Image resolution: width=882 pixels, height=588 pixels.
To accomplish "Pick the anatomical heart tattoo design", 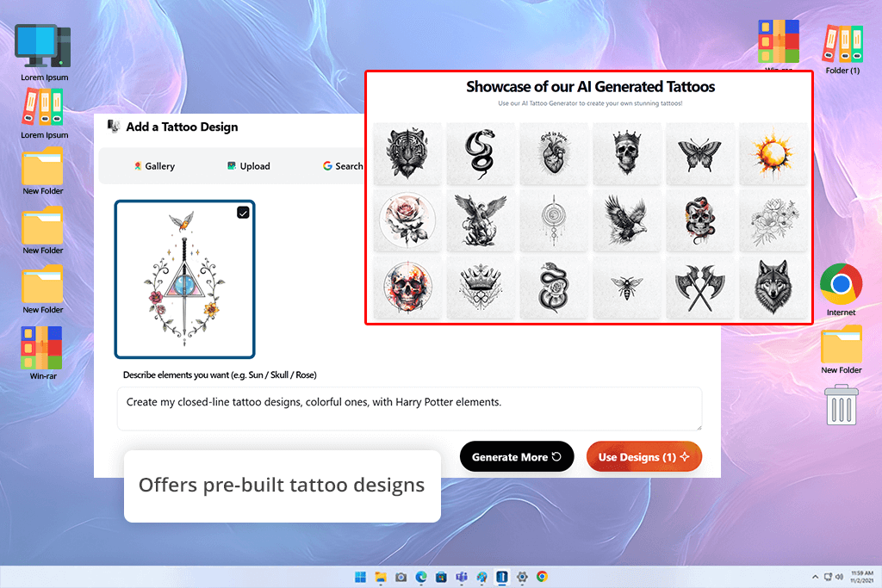I will [554, 153].
